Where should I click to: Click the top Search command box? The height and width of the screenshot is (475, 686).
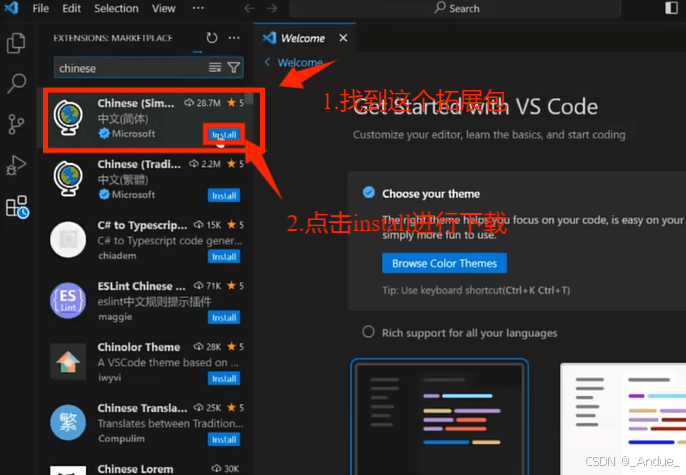[455, 8]
